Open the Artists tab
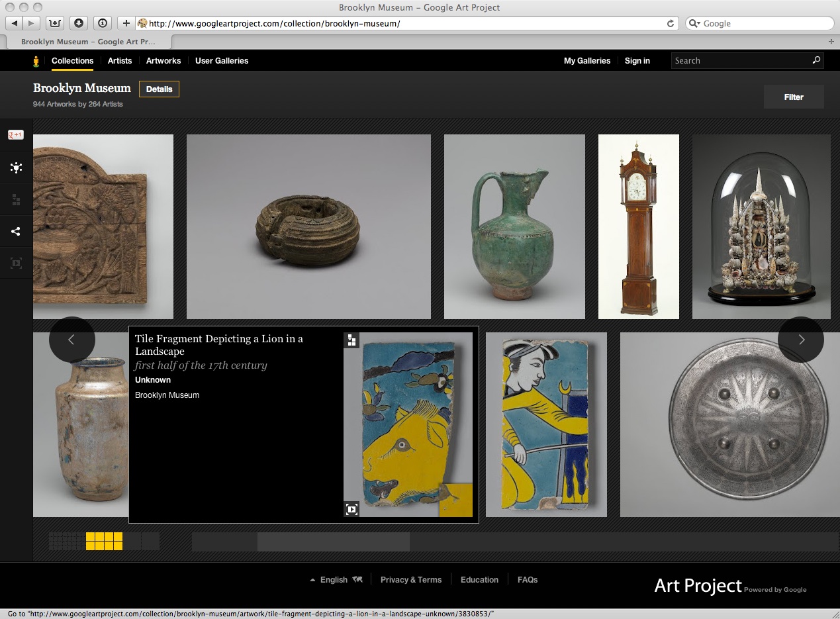Image resolution: width=840 pixels, height=619 pixels. 120,61
